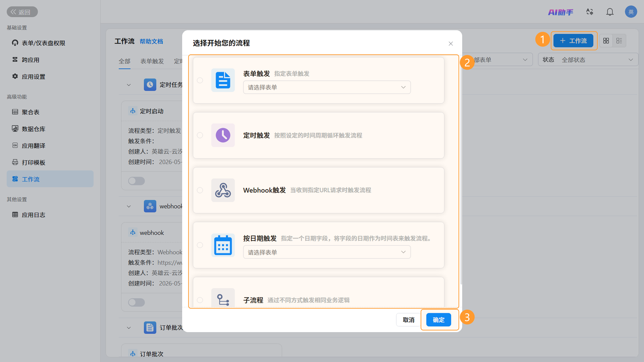
Task: Click the 表单/仪表盘权限 headset icon
Action: 15,43
